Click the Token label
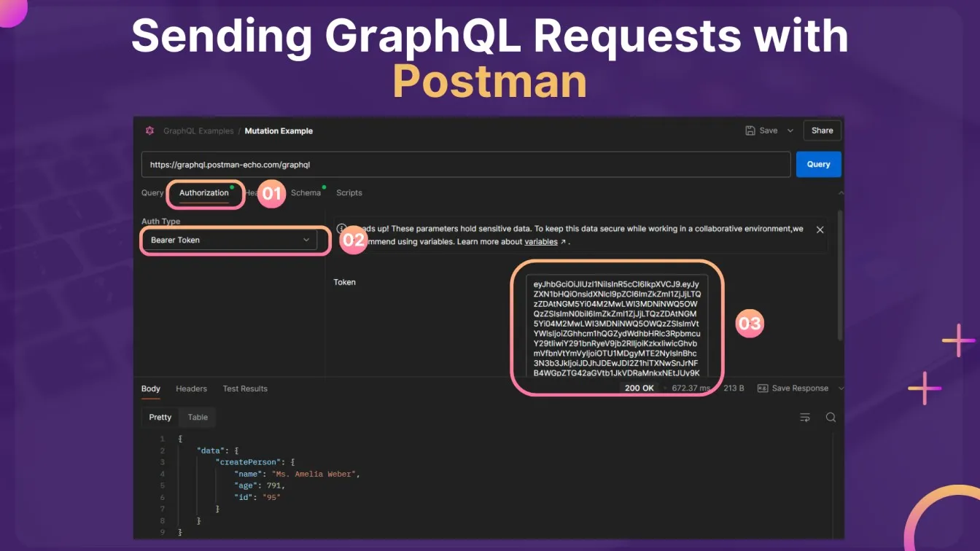 click(345, 282)
